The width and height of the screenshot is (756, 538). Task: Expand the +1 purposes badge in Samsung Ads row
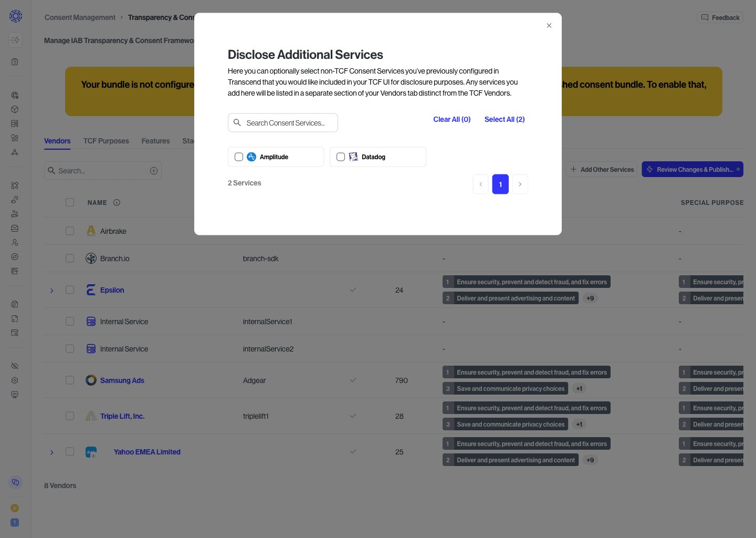579,388
